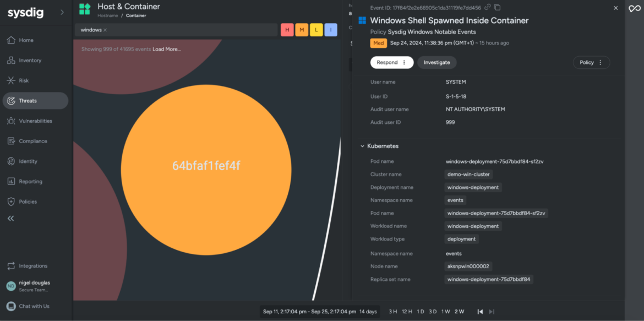Screen dimensions: 644x321
Task: Select the 3H time range
Action: tap(393, 312)
